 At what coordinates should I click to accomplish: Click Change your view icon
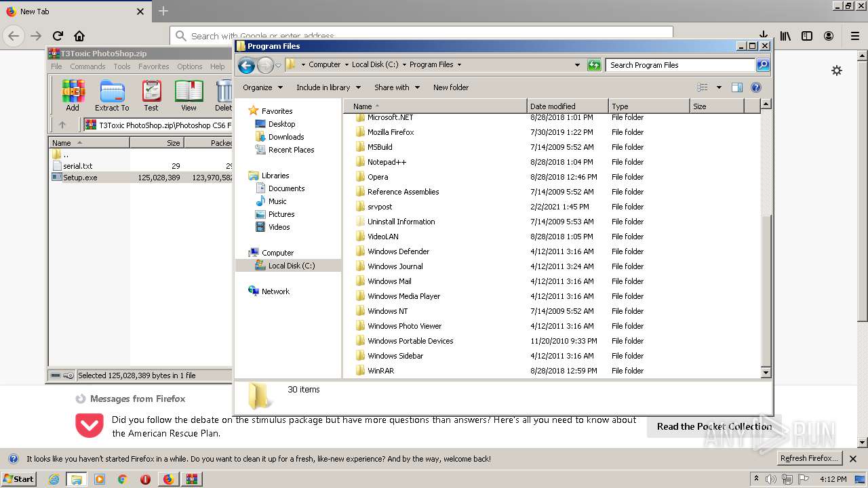click(x=703, y=87)
